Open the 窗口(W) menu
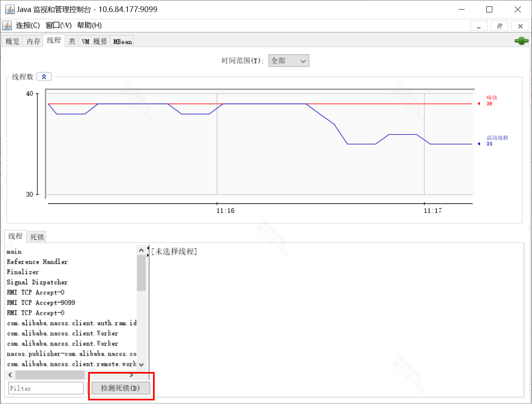Image resolution: width=532 pixels, height=404 pixels. click(58, 26)
